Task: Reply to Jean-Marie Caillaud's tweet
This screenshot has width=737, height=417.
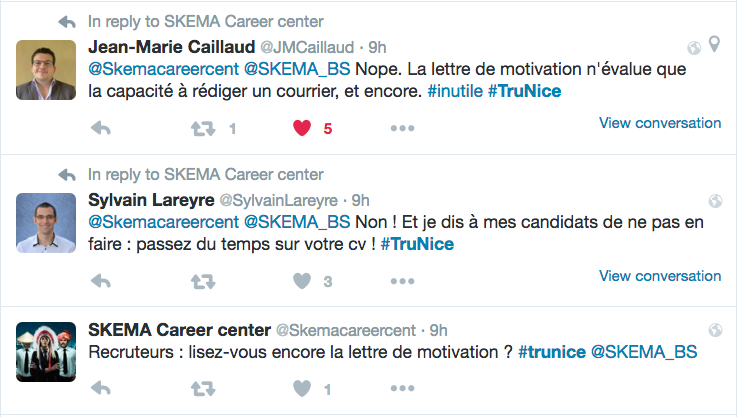Action: [100, 128]
